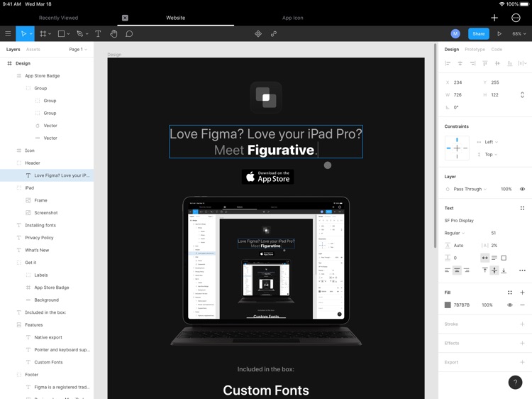Screen dimensions: 532x399
Task: Set text vertical align top
Action: tap(485, 270)
